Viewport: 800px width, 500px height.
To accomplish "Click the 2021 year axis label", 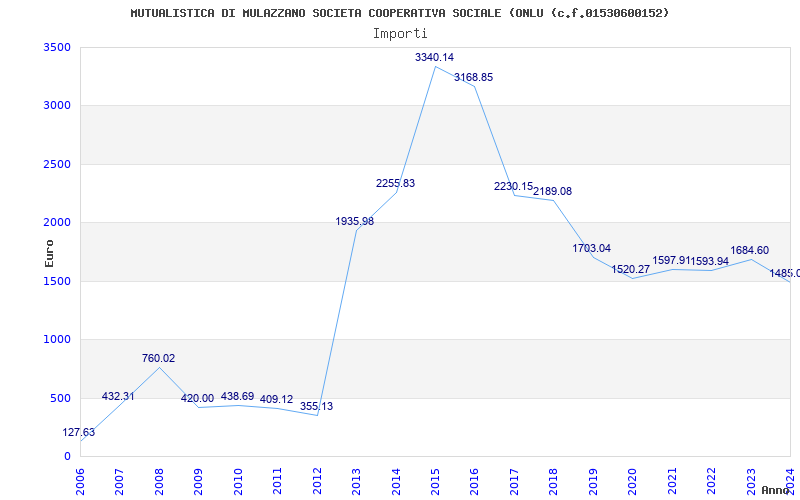I will click(672, 483).
